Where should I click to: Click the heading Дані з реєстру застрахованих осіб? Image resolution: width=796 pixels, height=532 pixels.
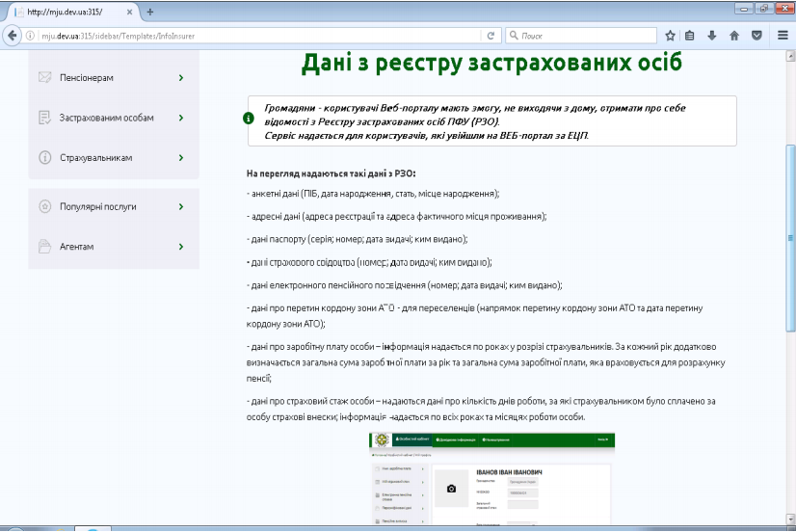click(x=491, y=63)
